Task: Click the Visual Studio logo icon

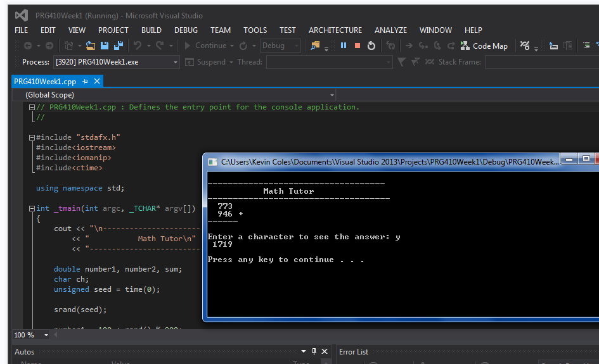Action: [x=22, y=15]
